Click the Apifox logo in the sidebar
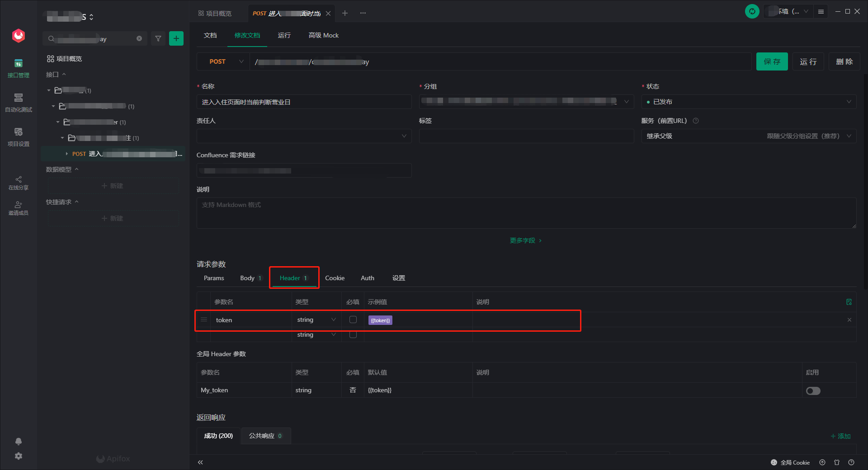Screen dimensions: 868x470 click(x=19, y=35)
